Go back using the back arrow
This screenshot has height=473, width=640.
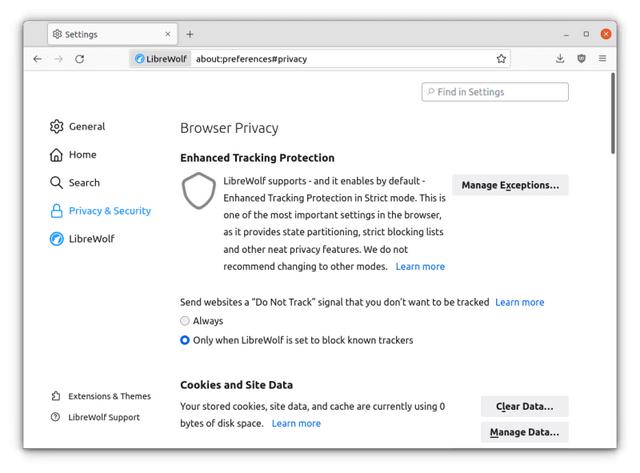pyautogui.click(x=38, y=59)
